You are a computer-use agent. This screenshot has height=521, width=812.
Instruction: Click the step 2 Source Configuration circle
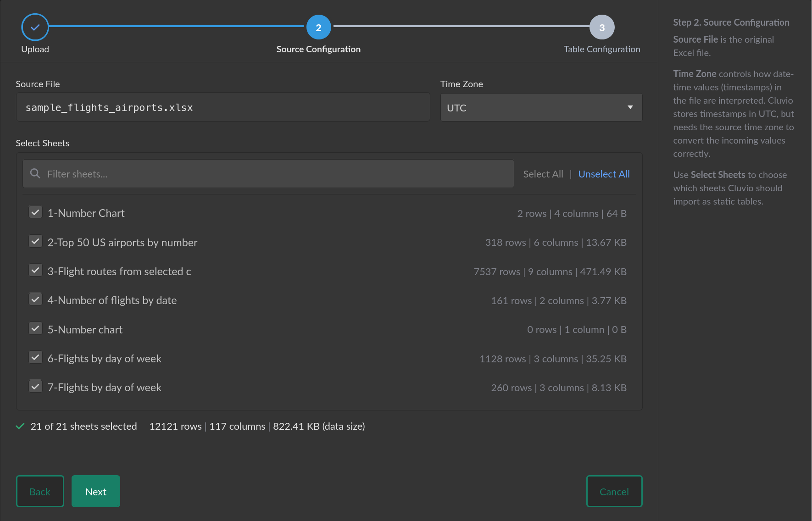tap(318, 28)
